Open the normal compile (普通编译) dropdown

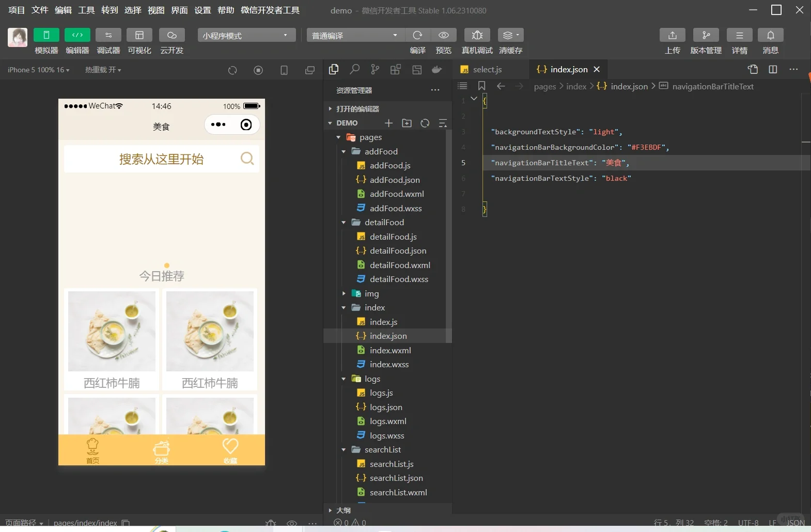click(355, 35)
